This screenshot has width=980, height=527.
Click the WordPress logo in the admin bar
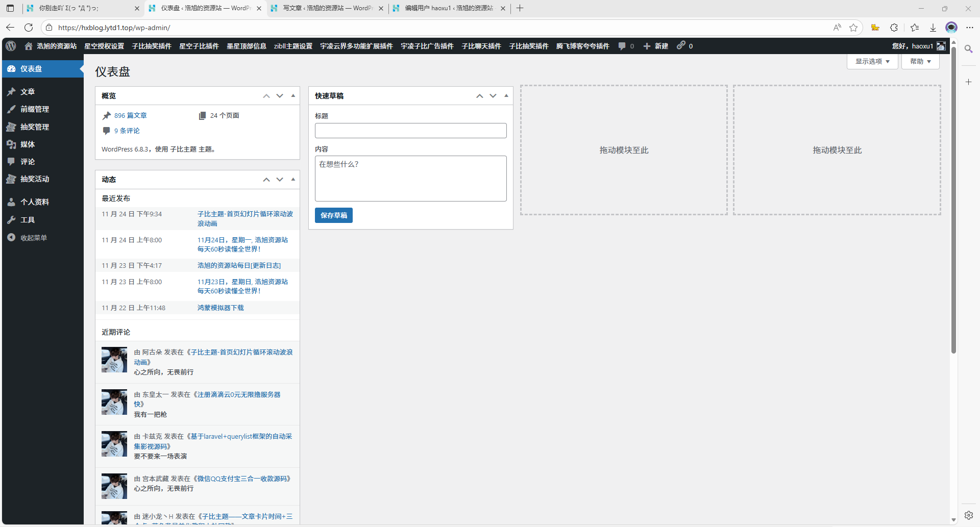11,46
